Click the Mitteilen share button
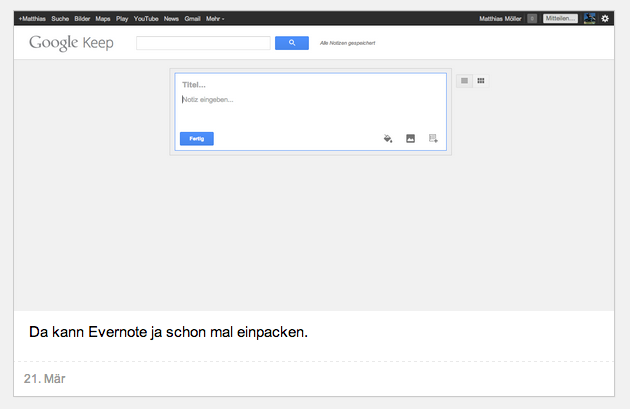 560,18
